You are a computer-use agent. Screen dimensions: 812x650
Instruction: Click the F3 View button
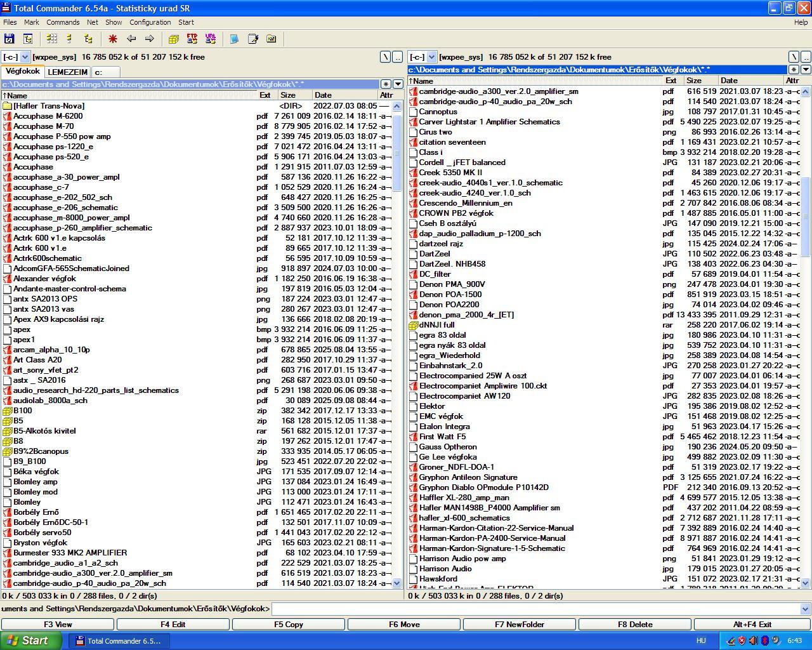coord(58,624)
